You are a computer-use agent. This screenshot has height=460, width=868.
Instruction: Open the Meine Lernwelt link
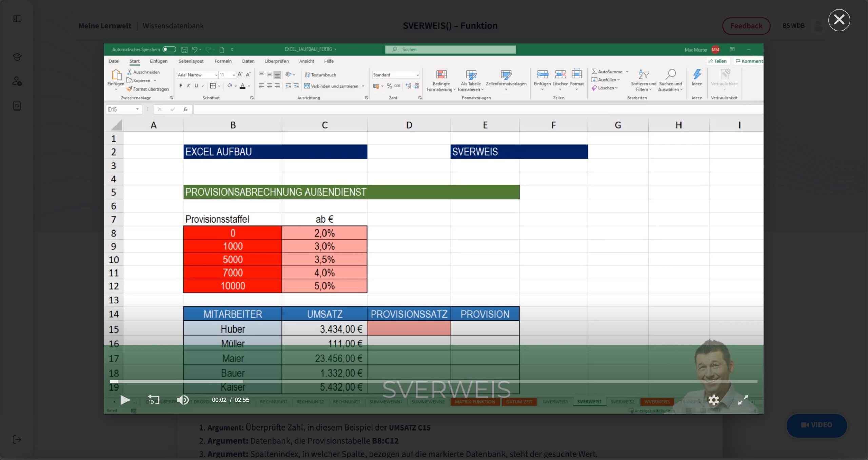click(105, 26)
